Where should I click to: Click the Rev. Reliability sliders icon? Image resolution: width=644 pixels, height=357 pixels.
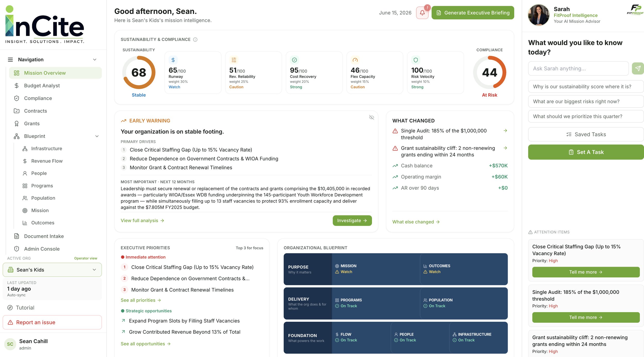pos(234,60)
